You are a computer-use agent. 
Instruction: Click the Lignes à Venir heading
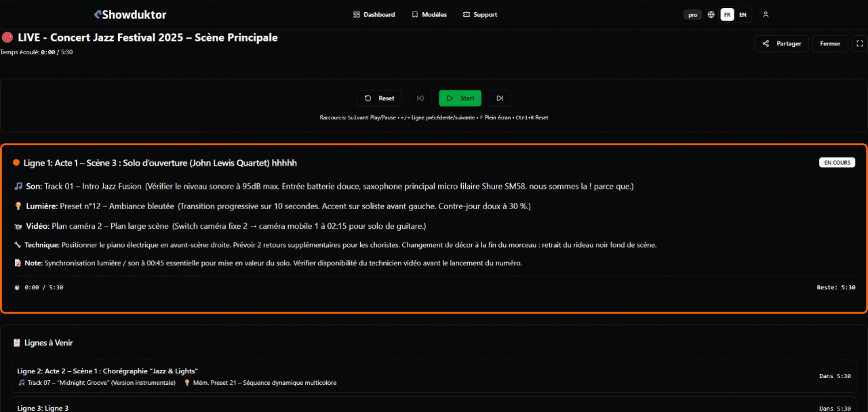(x=49, y=343)
